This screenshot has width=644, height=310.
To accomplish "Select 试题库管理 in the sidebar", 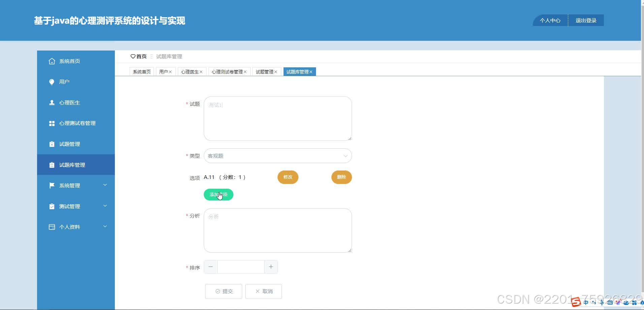I will click(x=76, y=165).
